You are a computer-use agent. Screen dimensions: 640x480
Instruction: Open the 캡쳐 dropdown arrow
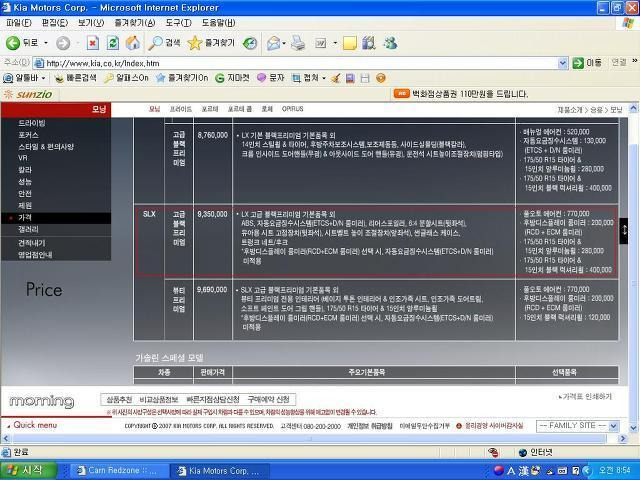coord(324,78)
